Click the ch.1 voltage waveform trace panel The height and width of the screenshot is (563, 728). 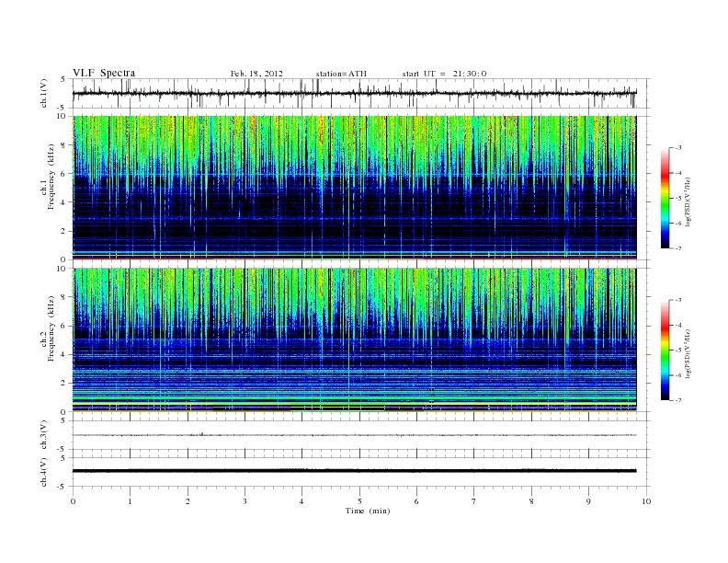(361, 93)
